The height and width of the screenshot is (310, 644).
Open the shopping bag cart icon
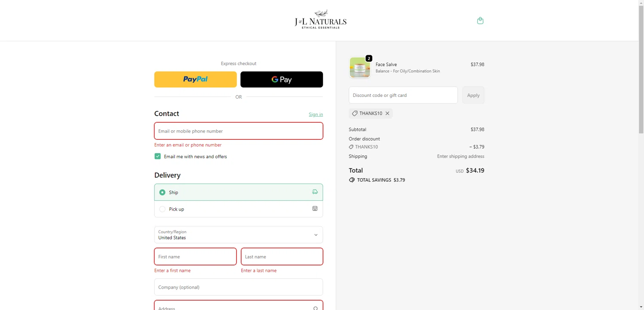480,21
